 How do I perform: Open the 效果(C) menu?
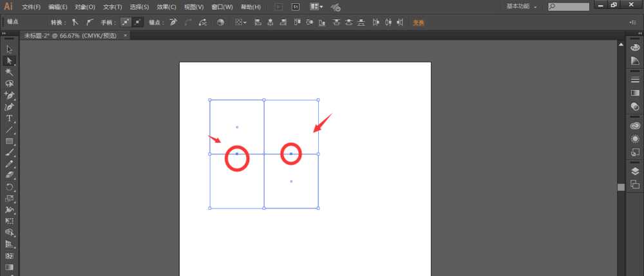click(x=167, y=7)
